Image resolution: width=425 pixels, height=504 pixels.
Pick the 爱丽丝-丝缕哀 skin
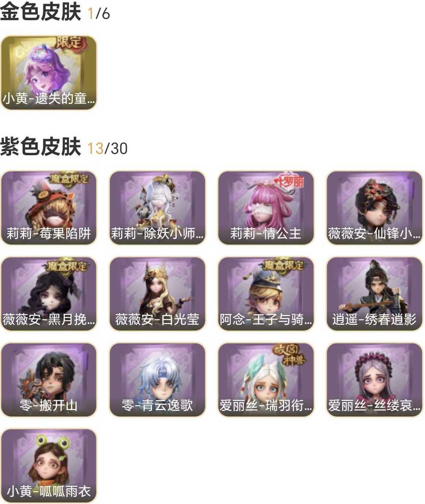click(375, 380)
